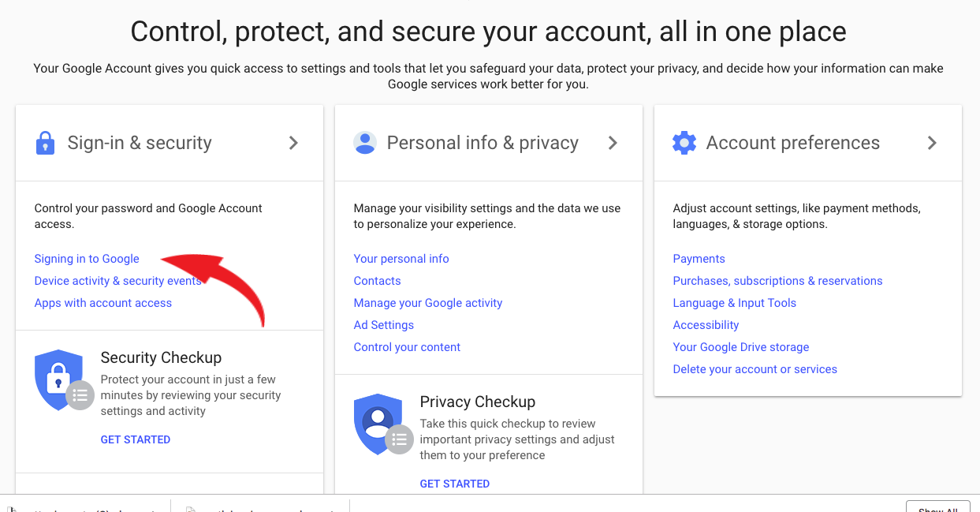Expand the Account preferences chevron arrow
The image size is (980, 512).
[x=932, y=143]
